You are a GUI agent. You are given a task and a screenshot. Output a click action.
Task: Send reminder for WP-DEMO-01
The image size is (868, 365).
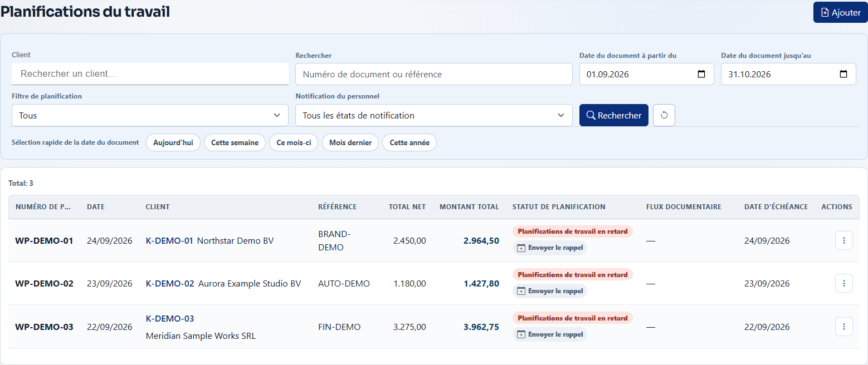(550, 248)
